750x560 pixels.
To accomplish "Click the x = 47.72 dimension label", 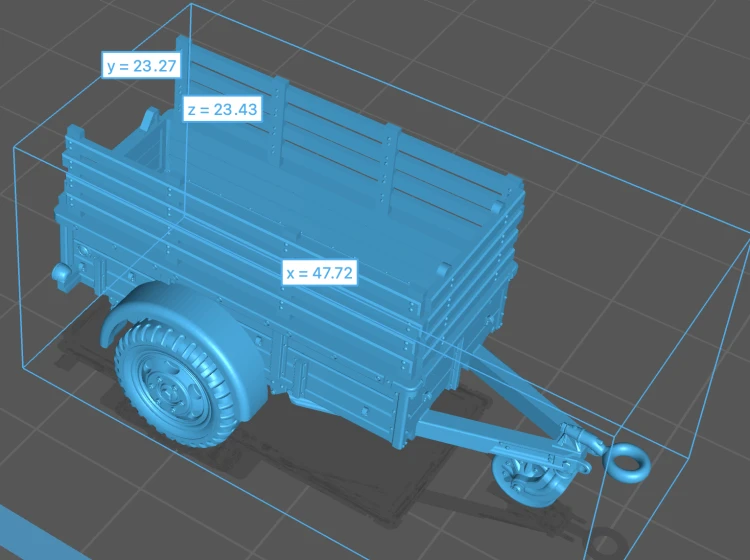I will [x=320, y=273].
